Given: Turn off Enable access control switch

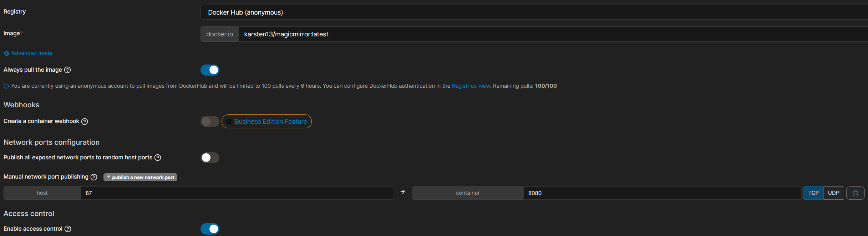Looking at the screenshot, I should pos(210,229).
